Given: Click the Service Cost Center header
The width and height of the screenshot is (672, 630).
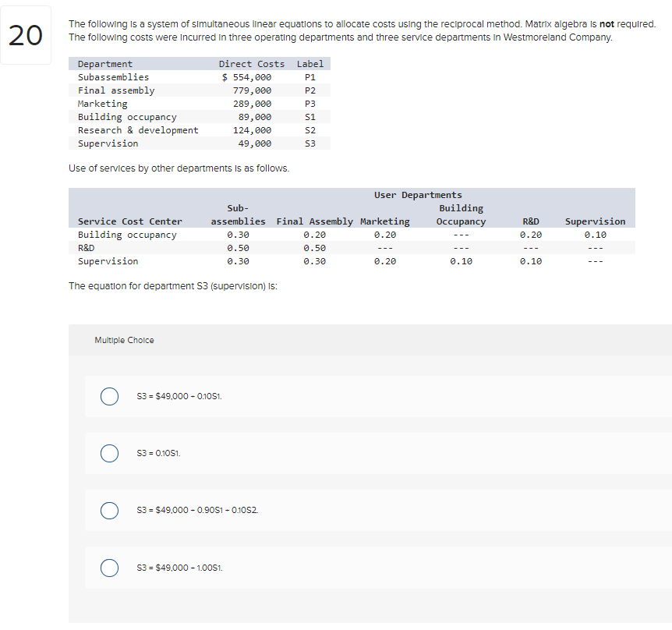Looking at the screenshot, I should pyautogui.click(x=130, y=221).
